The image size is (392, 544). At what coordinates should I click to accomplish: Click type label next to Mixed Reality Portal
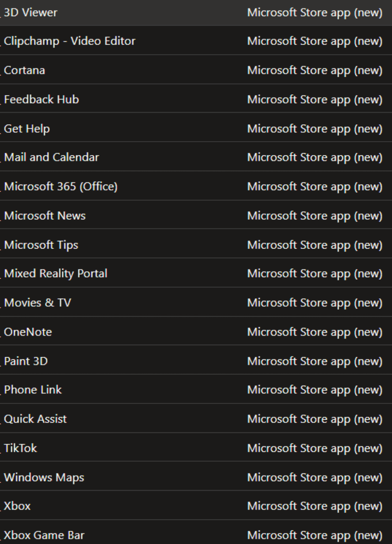pyautogui.click(x=315, y=274)
